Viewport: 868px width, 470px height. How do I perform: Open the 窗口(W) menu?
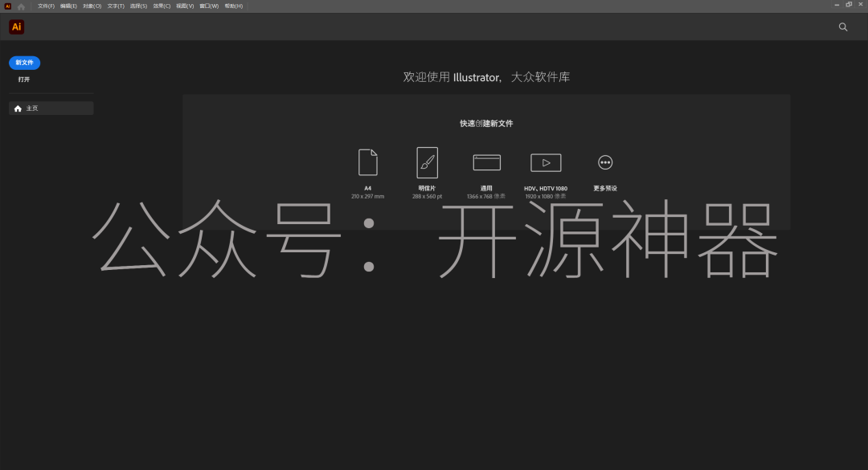click(209, 6)
